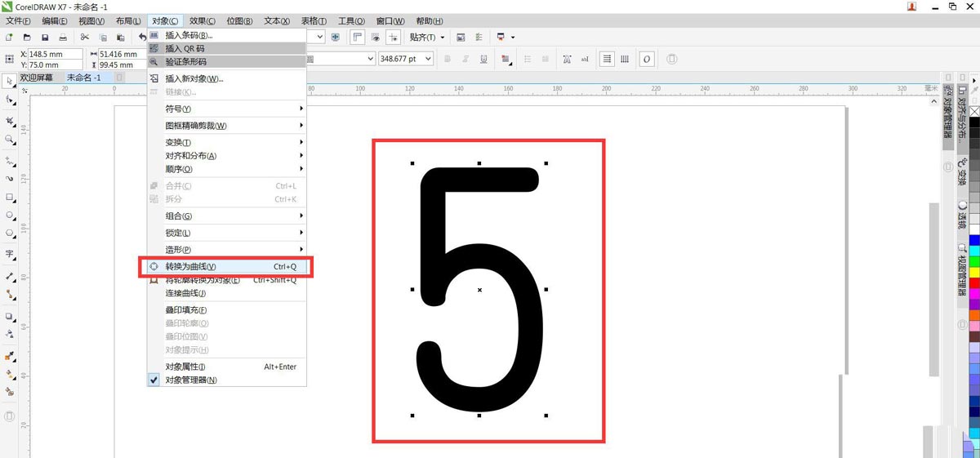Toggle horizontal text direction button
Screen dimensions: 980x458
[607, 59]
